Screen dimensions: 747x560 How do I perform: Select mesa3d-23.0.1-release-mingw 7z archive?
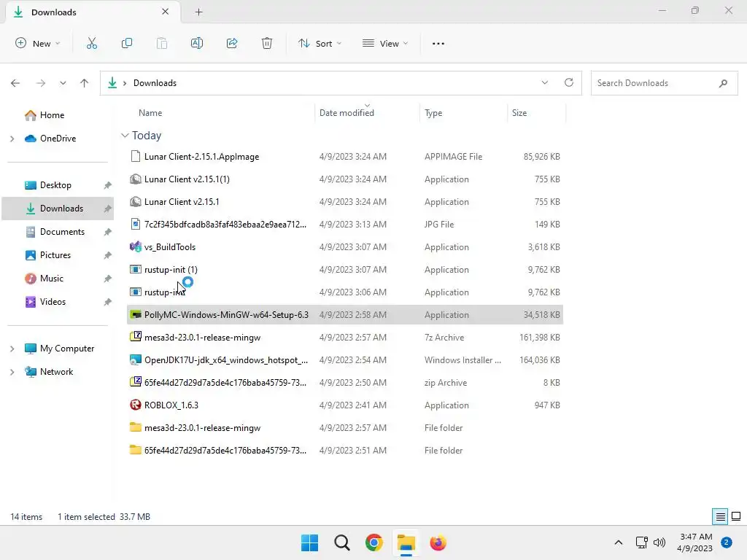(x=345, y=337)
